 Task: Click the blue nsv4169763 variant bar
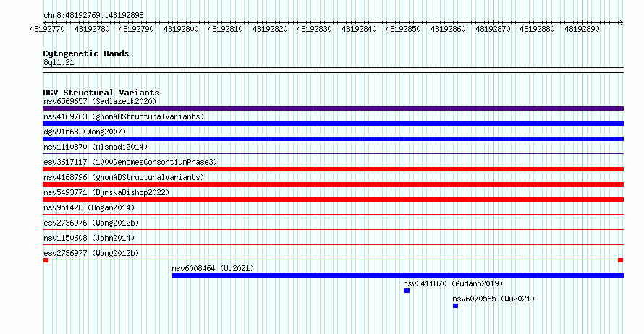(333, 124)
